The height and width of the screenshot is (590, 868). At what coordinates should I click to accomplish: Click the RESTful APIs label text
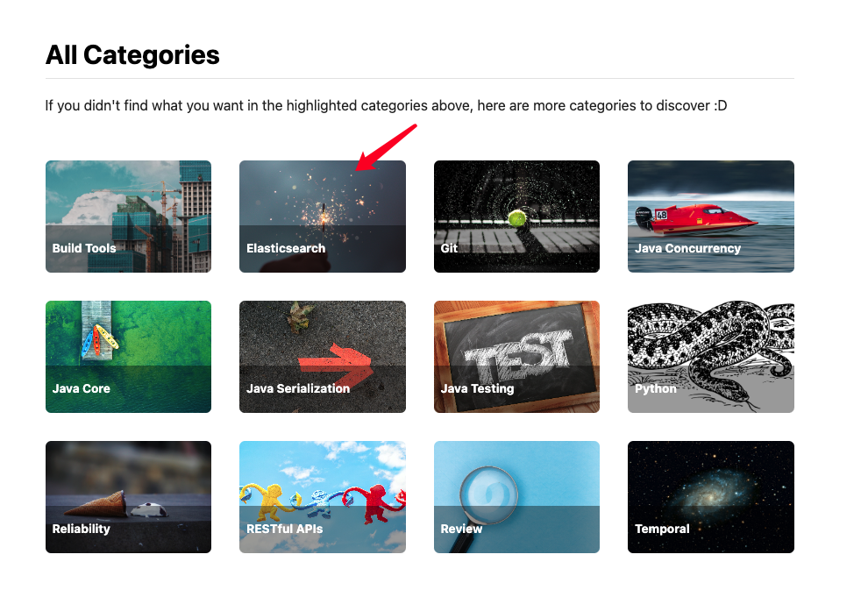click(285, 529)
